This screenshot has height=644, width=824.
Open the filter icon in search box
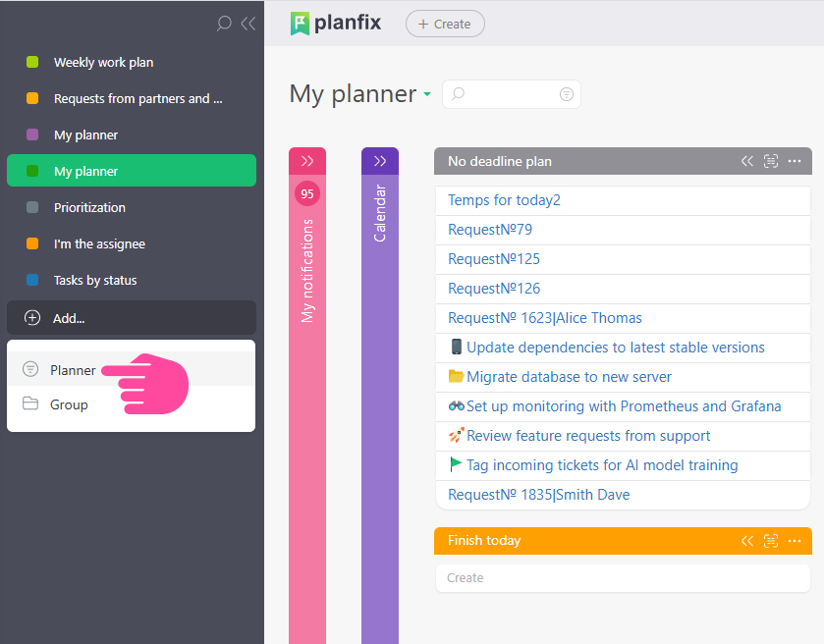tap(567, 94)
